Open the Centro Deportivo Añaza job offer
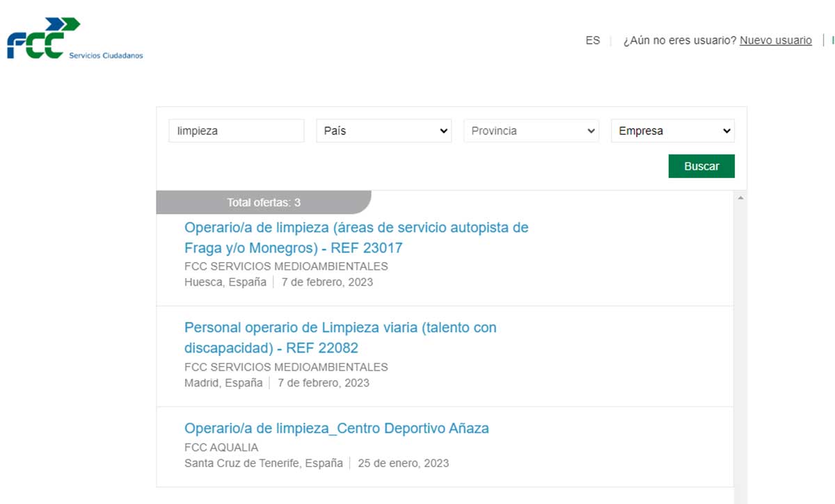835x504 pixels. pos(337,429)
